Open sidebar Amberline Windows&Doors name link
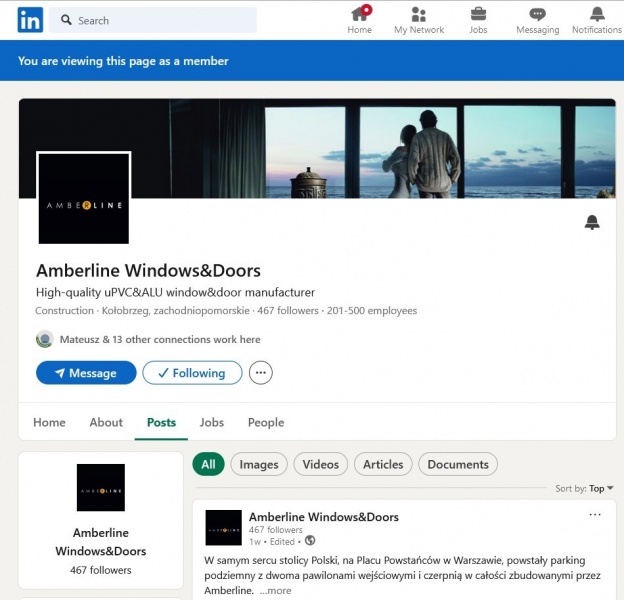Image resolution: width=624 pixels, height=600 pixels. [101, 542]
